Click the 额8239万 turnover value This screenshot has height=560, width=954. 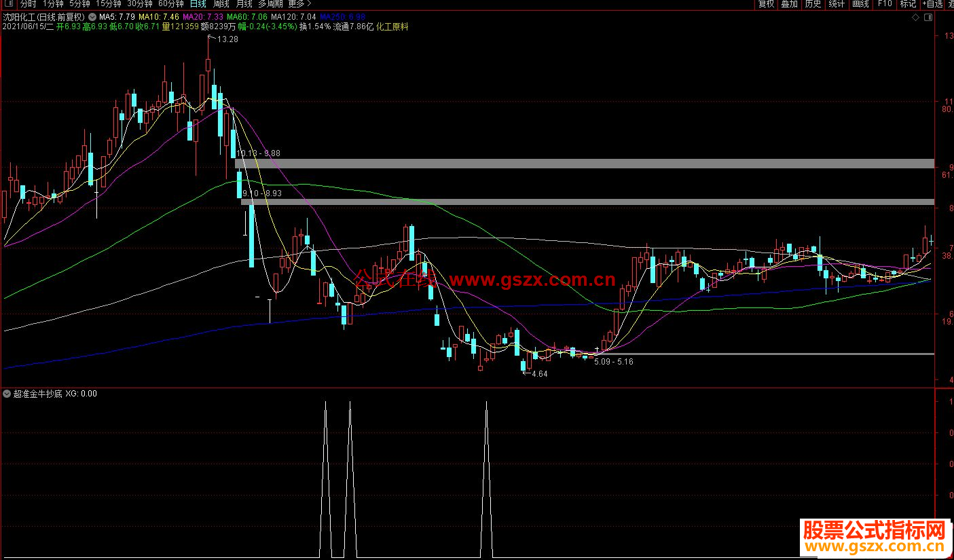click(x=218, y=26)
